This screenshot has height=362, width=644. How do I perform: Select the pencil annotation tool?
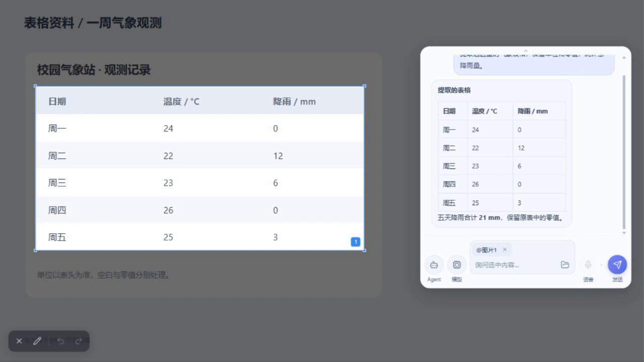(37, 341)
